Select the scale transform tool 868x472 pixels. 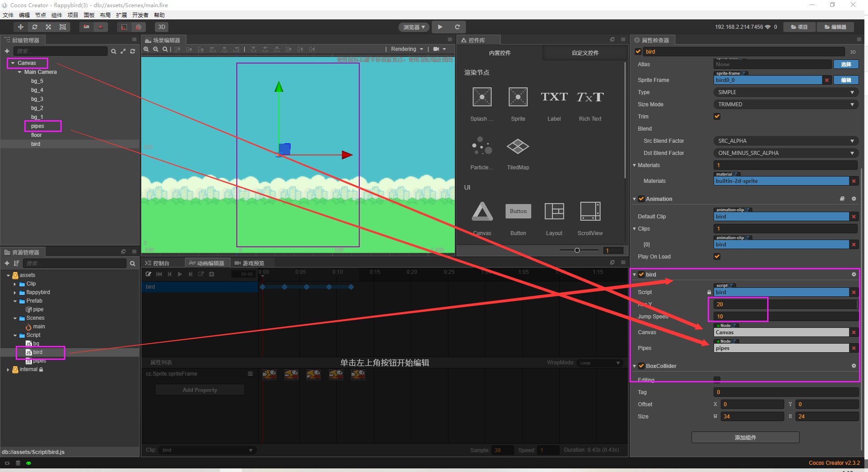point(49,27)
